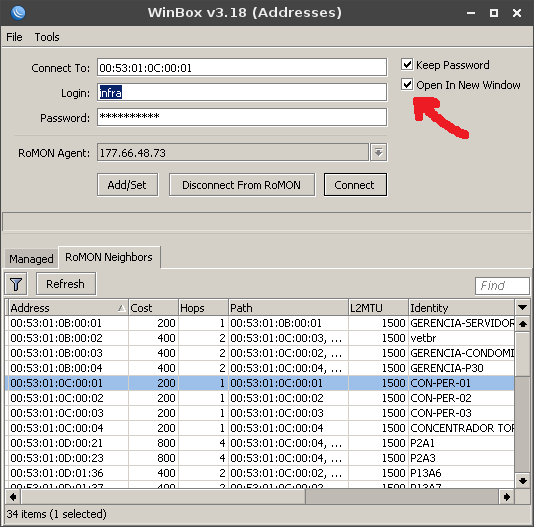Image resolution: width=534 pixels, height=527 pixels.
Task: Sort by the L2MTU column header
Action: pos(378,308)
